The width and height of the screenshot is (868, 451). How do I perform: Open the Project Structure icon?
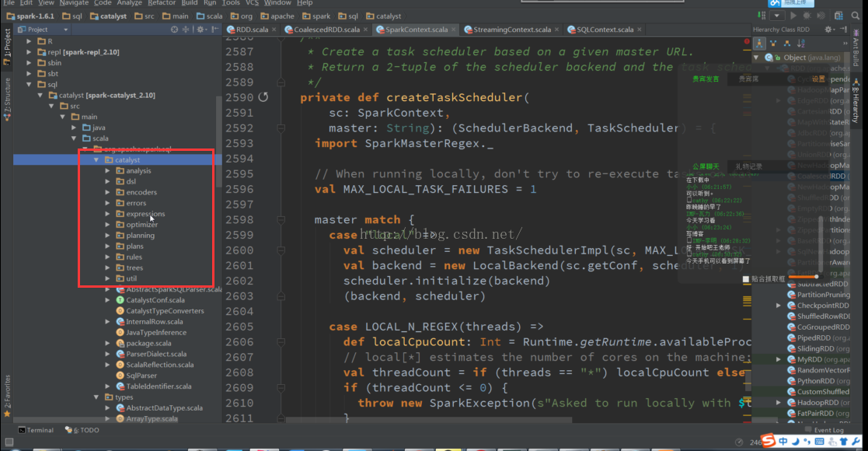click(838, 16)
